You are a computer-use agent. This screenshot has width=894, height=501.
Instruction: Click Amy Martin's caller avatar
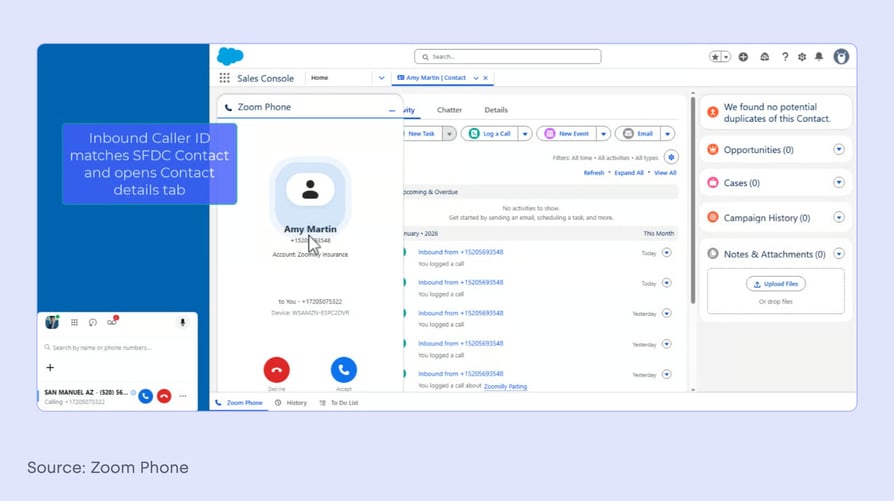310,190
